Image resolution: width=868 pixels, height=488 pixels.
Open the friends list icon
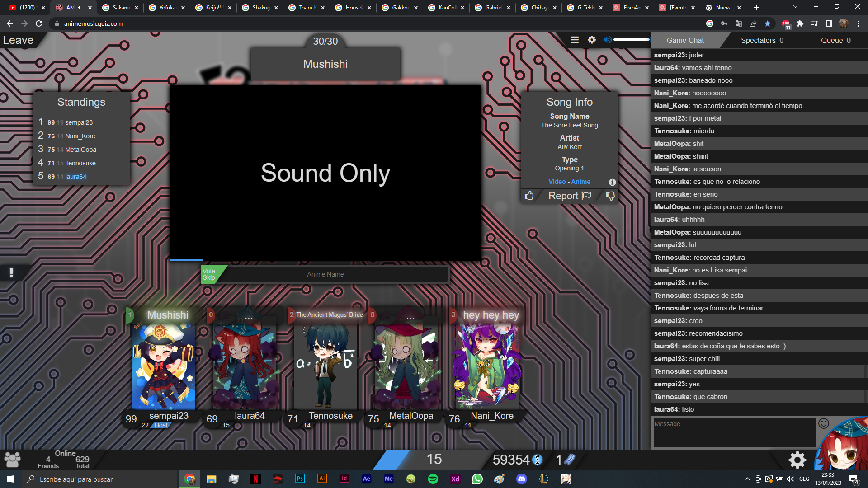pyautogui.click(x=12, y=460)
